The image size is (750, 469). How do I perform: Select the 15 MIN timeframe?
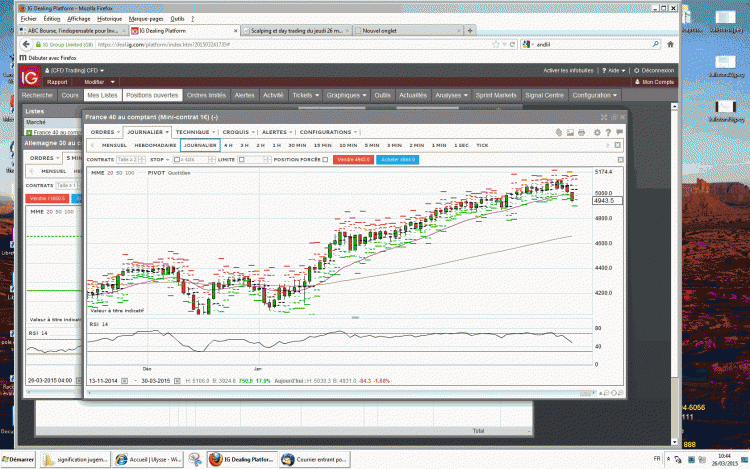pos(322,145)
